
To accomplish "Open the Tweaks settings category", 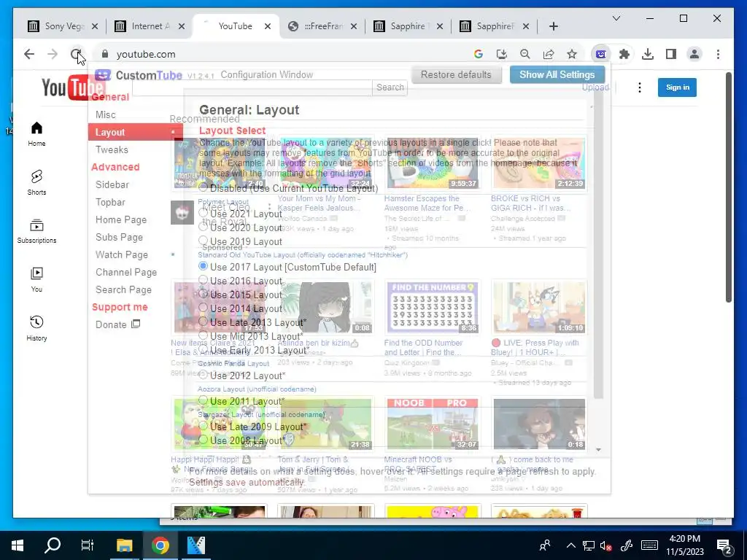I will 112,149.
